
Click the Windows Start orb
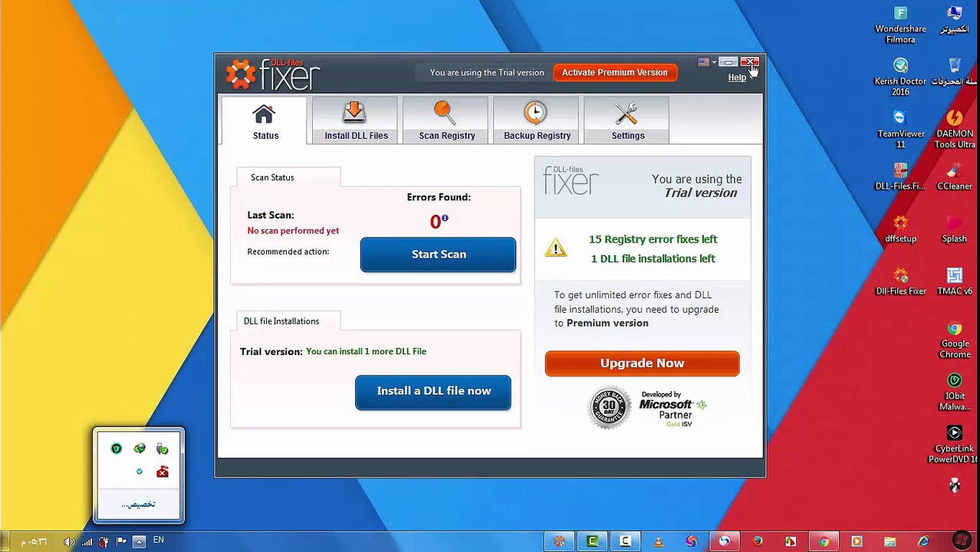(x=962, y=542)
